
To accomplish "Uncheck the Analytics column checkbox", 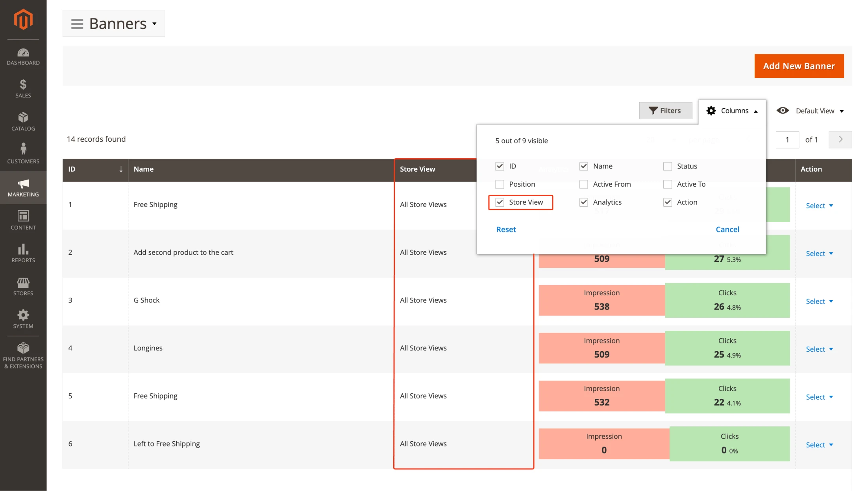I will (x=583, y=202).
